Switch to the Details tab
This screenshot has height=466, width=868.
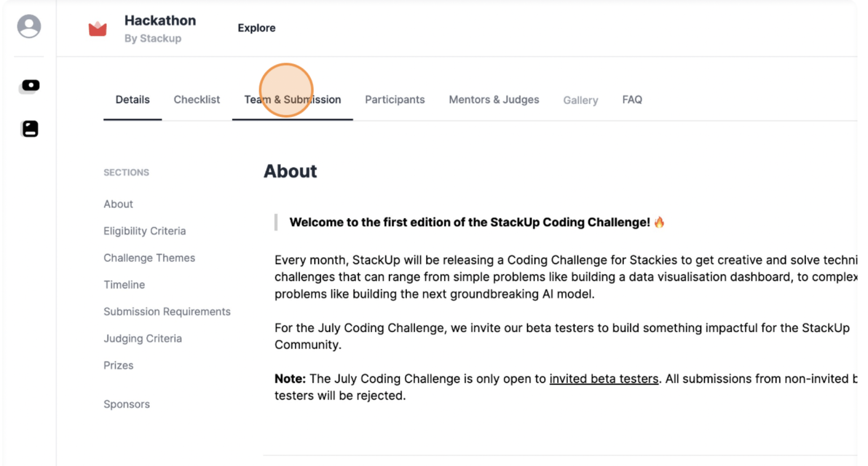click(132, 100)
